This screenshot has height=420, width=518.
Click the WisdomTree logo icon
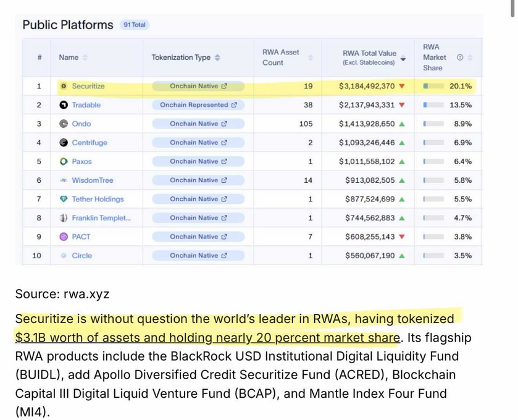[64, 180]
